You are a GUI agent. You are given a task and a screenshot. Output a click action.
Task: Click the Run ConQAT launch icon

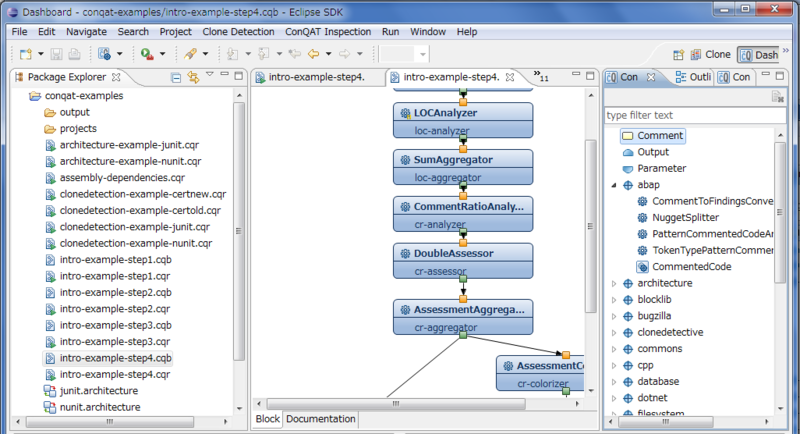pyautogui.click(x=104, y=54)
